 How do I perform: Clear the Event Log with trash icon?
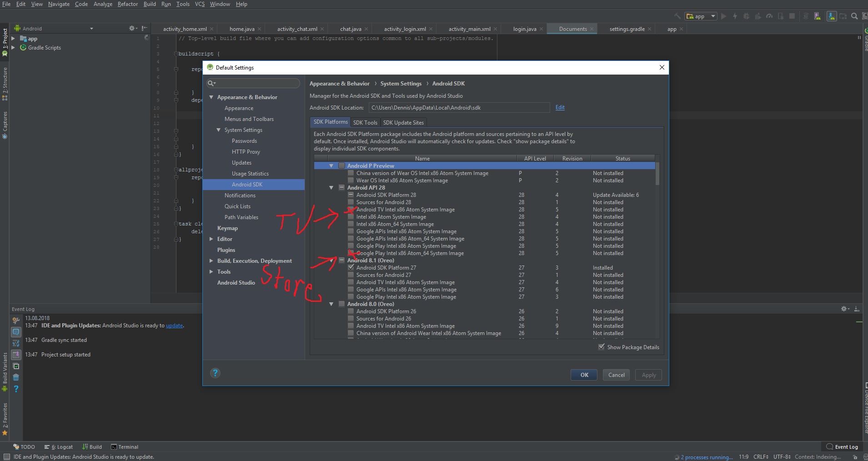point(16,377)
